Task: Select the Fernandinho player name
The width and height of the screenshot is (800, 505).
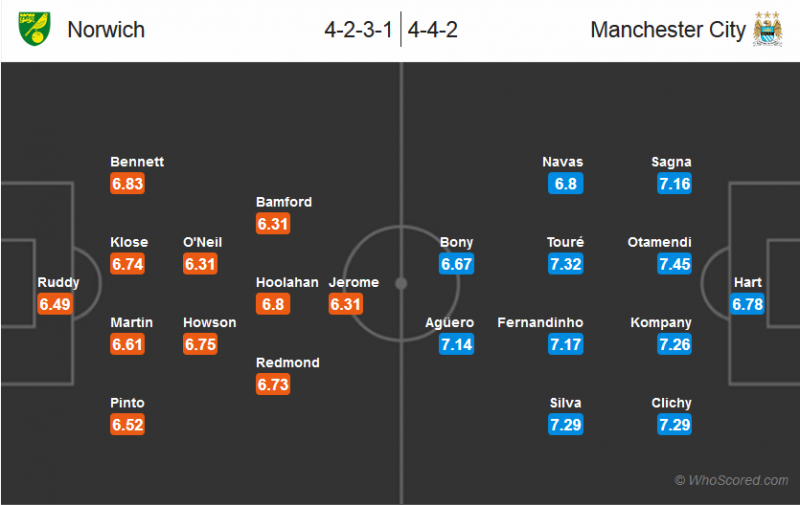Action: [x=540, y=323]
